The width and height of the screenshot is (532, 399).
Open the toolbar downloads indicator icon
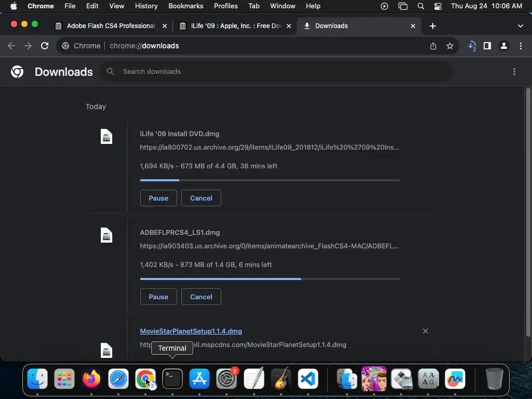(x=472, y=46)
